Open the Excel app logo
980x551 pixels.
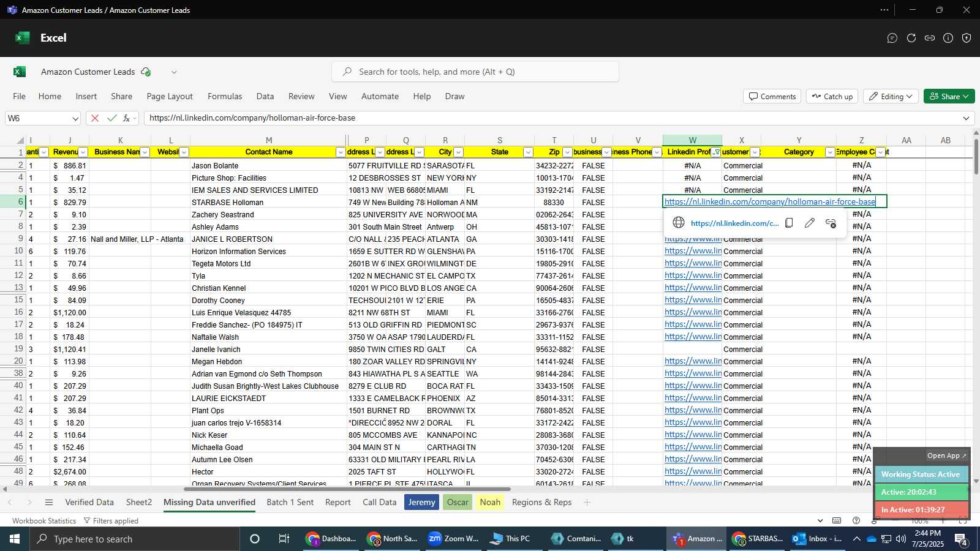(x=20, y=72)
